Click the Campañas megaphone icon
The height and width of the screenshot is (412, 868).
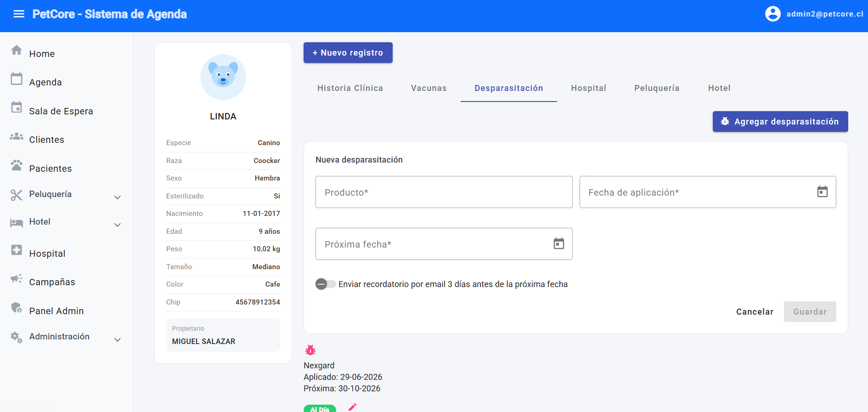[x=17, y=278]
